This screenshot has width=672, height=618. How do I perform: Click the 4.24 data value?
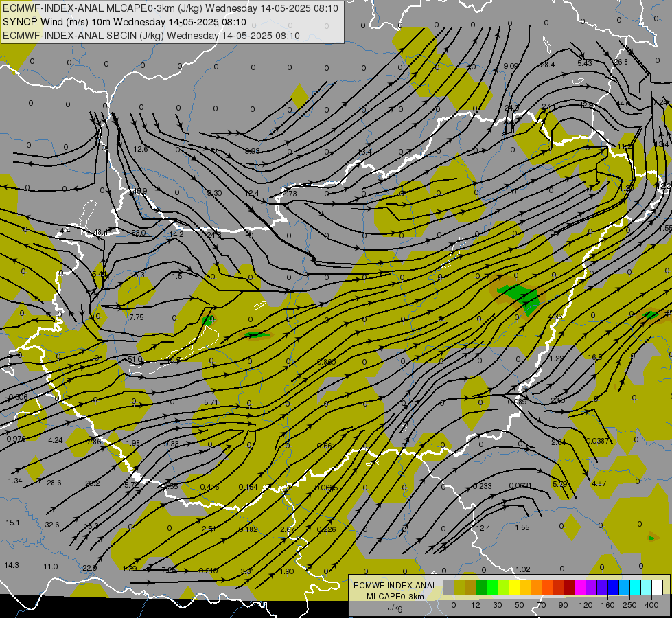(x=56, y=440)
